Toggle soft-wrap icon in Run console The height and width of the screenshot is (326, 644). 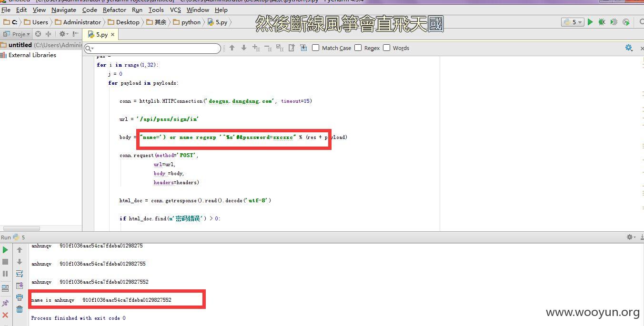(20, 274)
